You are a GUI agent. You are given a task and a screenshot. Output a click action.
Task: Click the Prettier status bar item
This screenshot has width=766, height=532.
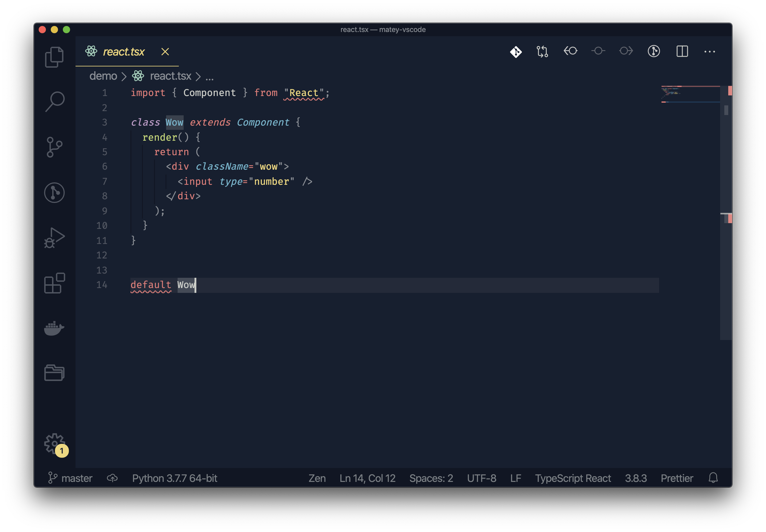(677, 478)
